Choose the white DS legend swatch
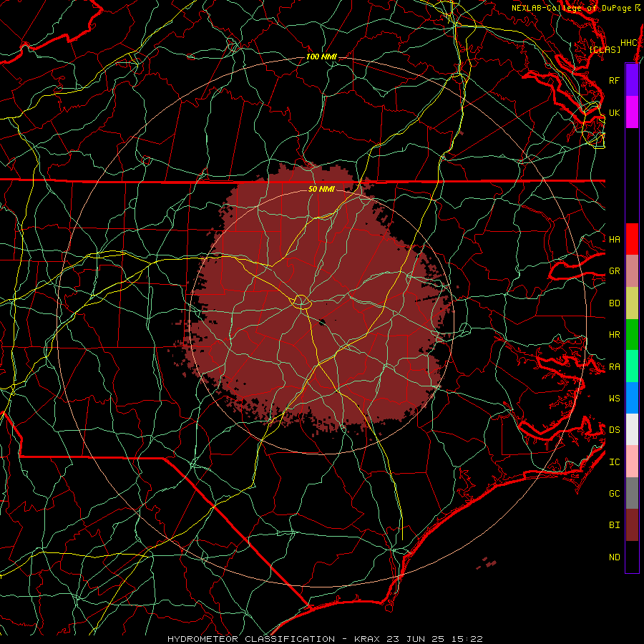Viewport: 644px width, 644px height. coord(632,429)
